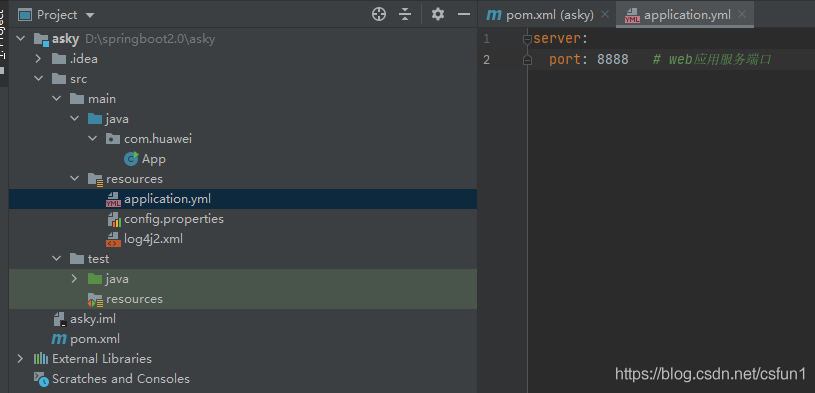
Task: Click the com.huawei package icon
Action: (x=113, y=138)
